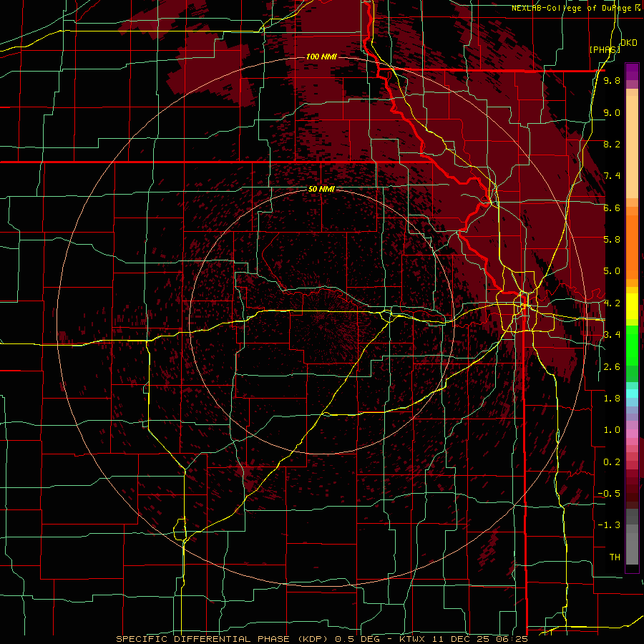Click the "2.6" scale value
The image size is (644, 644).
pos(612,367)
